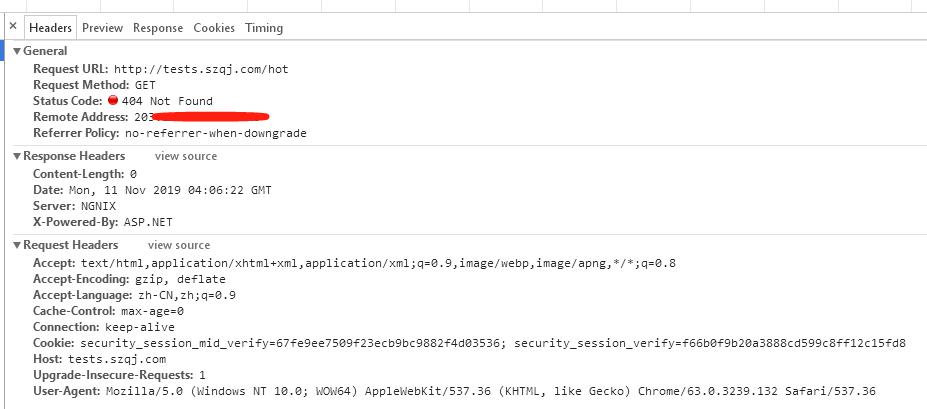Screen dimensions: 927x409
Task: Click the red 404 status indicator dot
Action: [113, 100]
